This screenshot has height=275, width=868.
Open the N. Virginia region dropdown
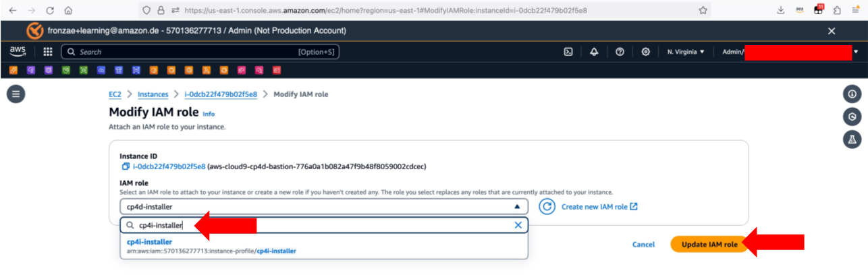tap(686, 52)
